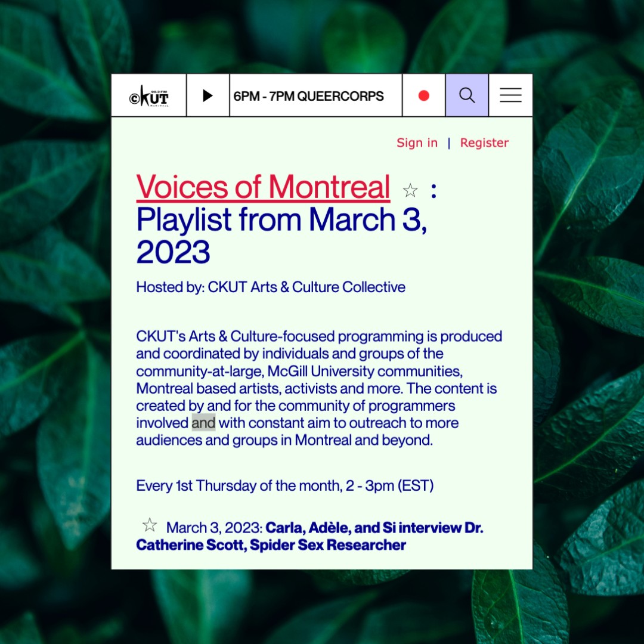Click the Sign in link
The image size is (644, 644).
pyautogui.click(x=417, y=143)
